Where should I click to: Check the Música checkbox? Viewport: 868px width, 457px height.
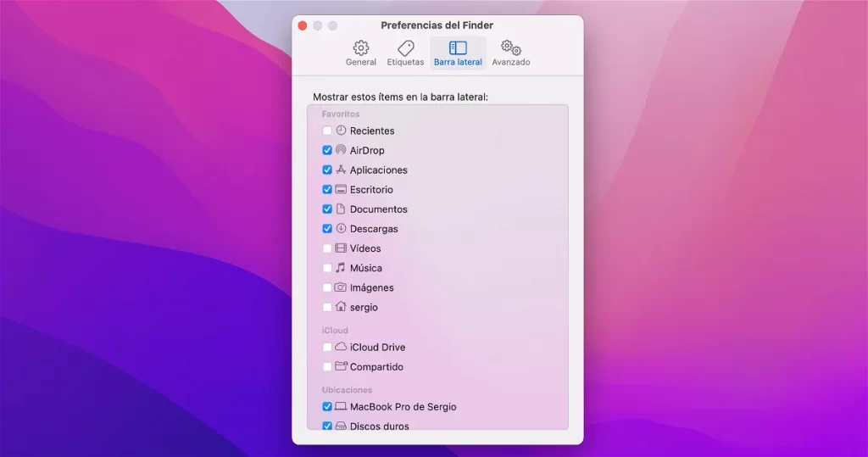[327, 268]
